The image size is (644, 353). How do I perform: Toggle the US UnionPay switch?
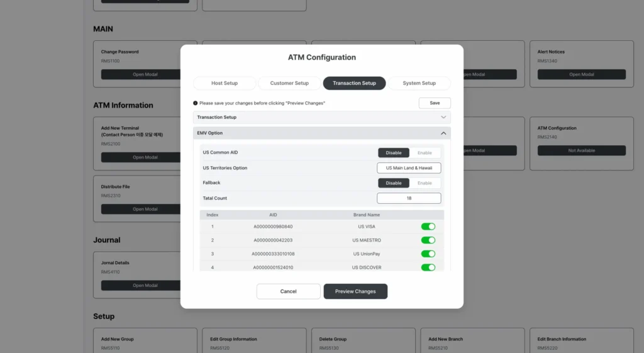coord(428,254)
